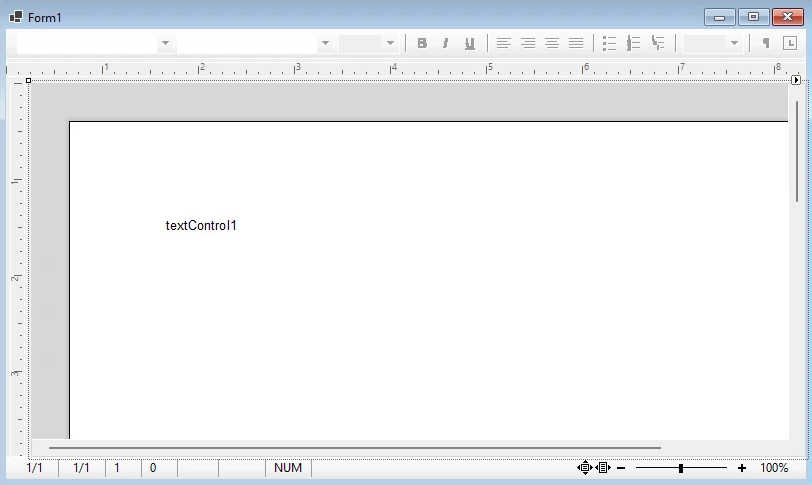
Task: Justify the paragraph text
Action: (x=576, y=43)
